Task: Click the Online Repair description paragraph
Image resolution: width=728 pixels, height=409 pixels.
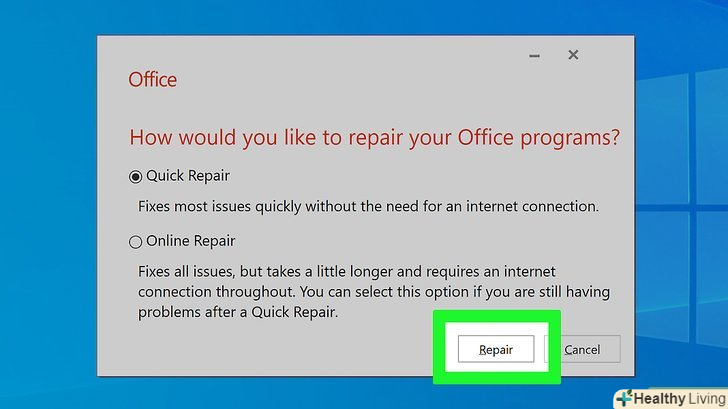Action: point(373,291)
